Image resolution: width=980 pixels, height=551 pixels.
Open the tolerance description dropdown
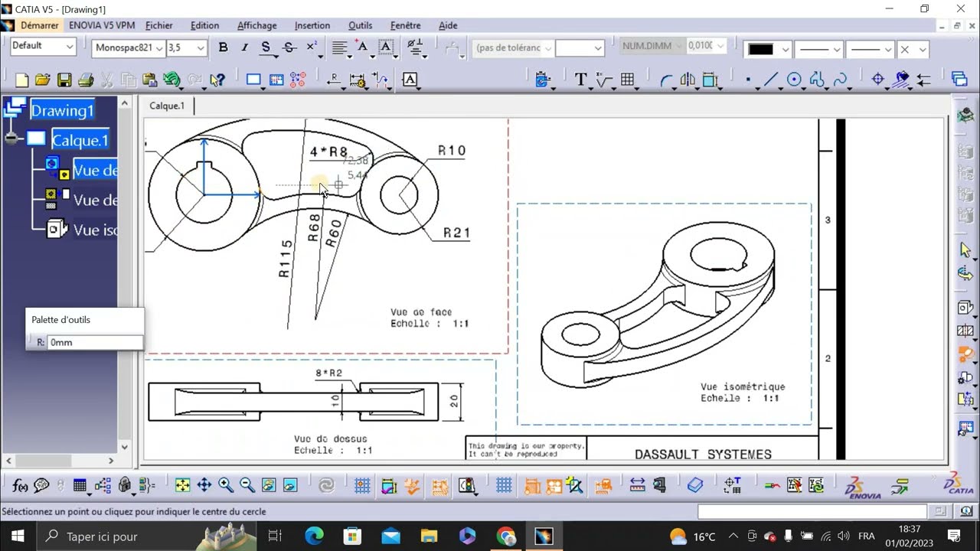click(x=513, y=47)
